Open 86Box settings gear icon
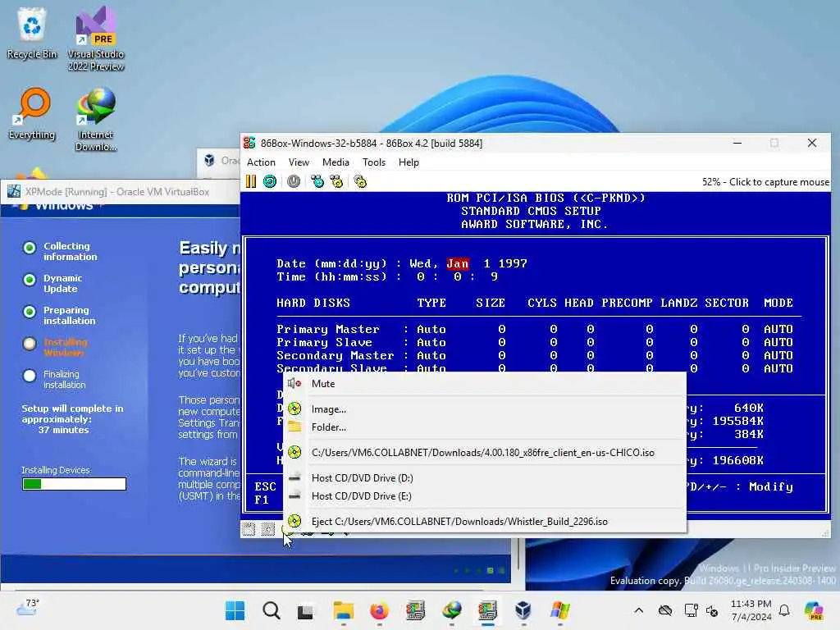This screenshot has width=840, height=630. [x=360, y=181]
